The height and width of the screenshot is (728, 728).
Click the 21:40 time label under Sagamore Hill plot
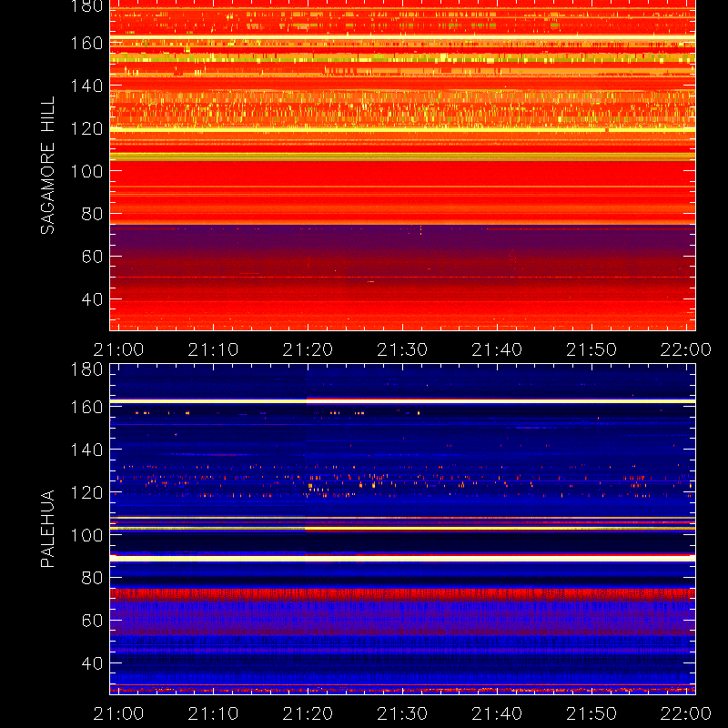coord(497,349)
